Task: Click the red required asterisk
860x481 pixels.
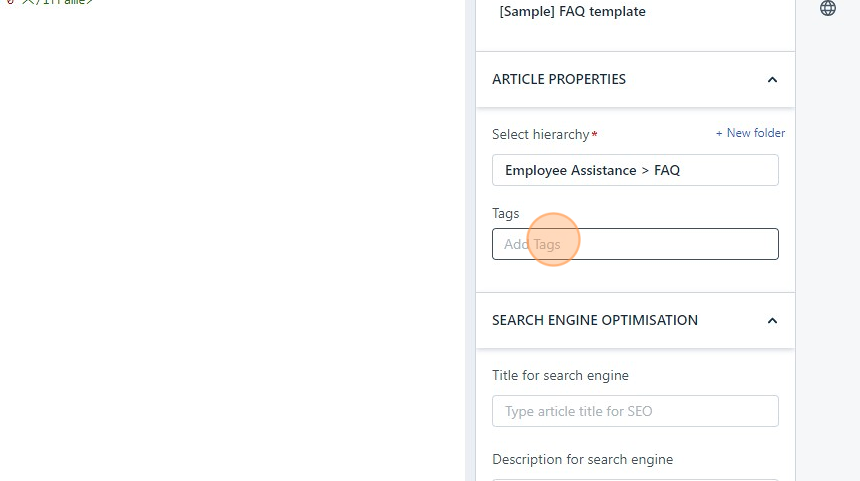Action: (x=595, y=133)
